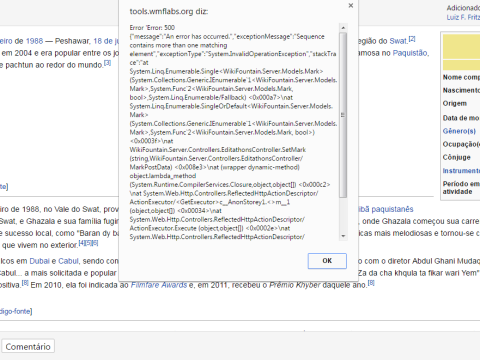Open the Instrumento infobox link
480x360 pixels.
coord(461,171)
